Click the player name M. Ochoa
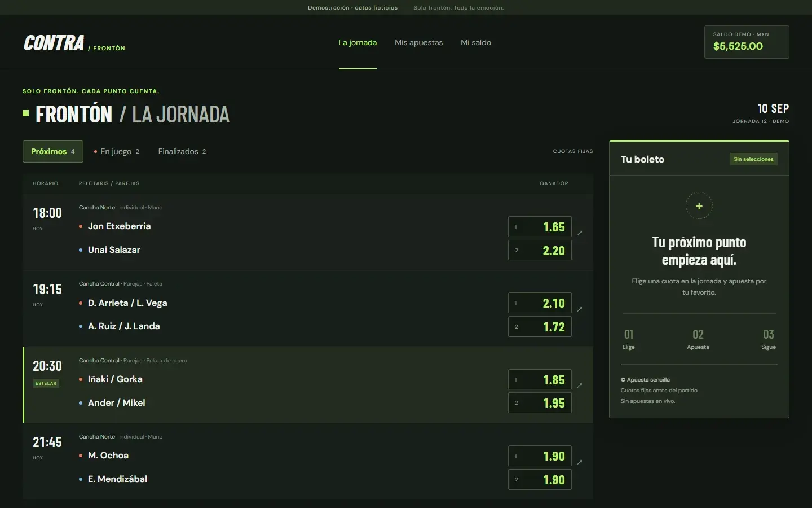 click(108, 456)
